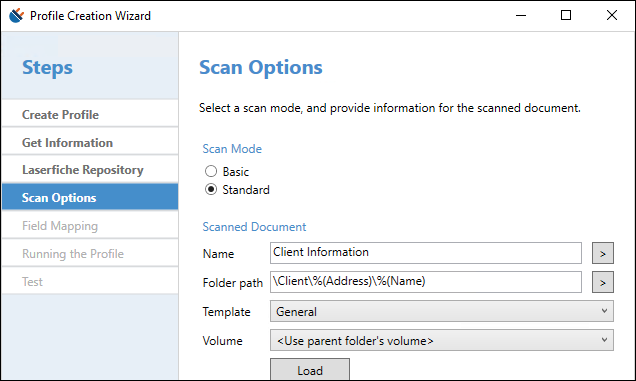This screenshot has width=636, height=381.
Task: Click the Load button
Action: [x=310, y=370]
